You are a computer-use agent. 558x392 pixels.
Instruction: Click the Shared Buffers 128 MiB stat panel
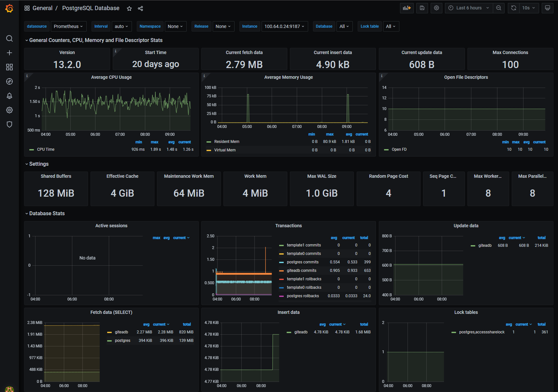pyautogui.click(x=56, y=189)
